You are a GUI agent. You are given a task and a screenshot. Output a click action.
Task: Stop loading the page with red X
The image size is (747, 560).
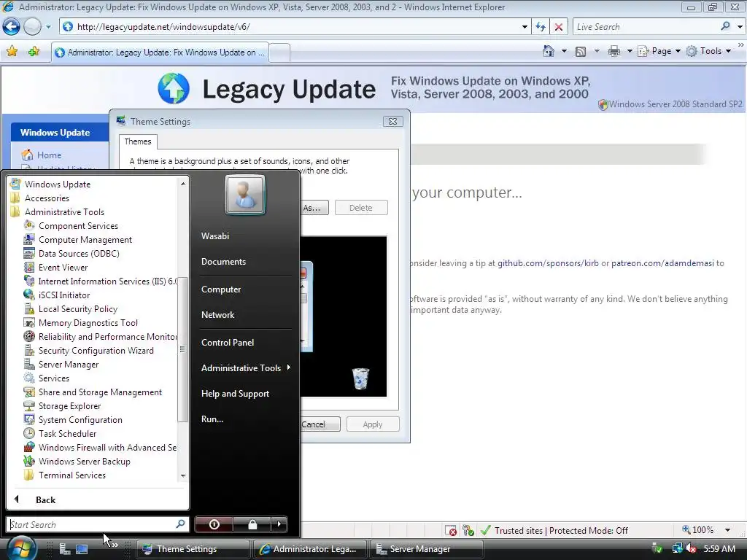(558, 27)
